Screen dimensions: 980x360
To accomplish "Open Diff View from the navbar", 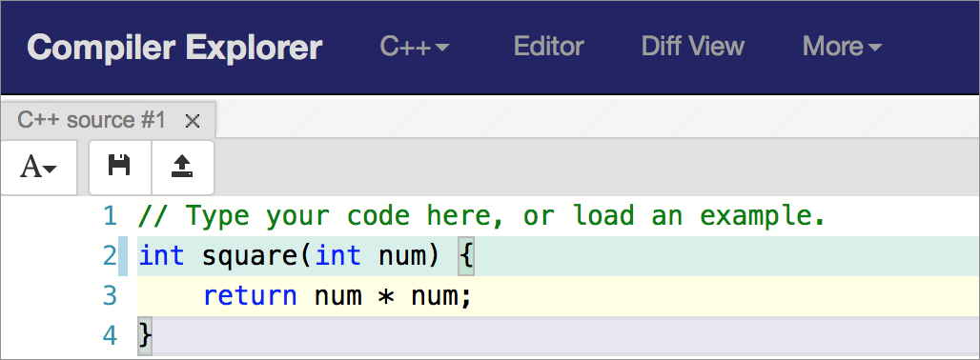I will tap(693, 47).
